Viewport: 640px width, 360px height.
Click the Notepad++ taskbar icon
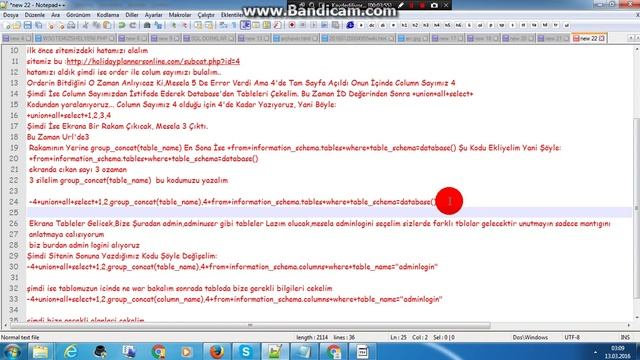275,351
